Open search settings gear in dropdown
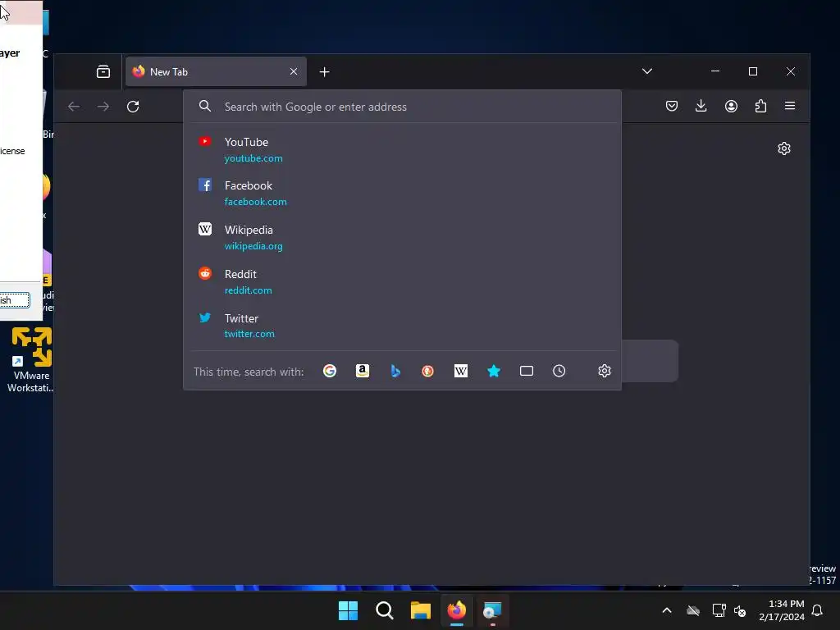Viewport: 840px width, 630px height. [605, 371]
